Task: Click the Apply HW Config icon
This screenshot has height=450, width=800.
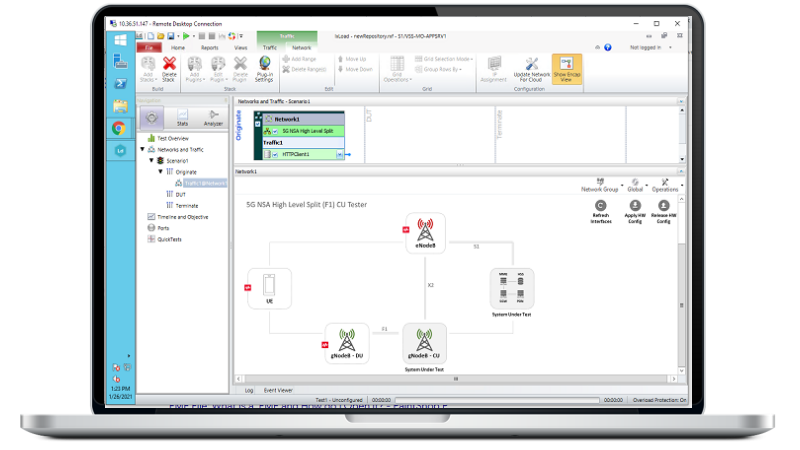Action: click(x=631, y=206)
